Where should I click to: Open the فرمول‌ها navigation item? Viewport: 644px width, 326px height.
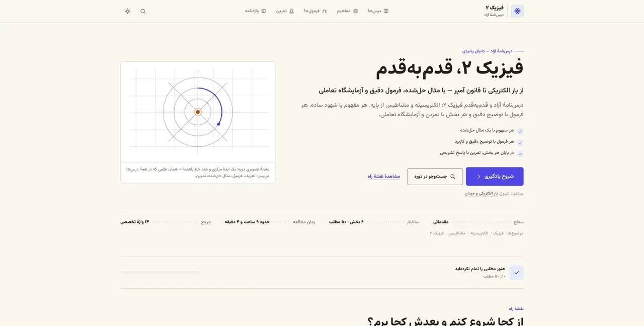click(315, 11)
